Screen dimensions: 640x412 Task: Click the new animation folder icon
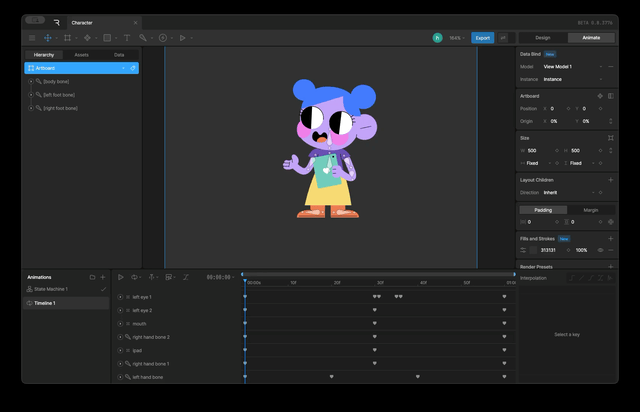(92, 277)
